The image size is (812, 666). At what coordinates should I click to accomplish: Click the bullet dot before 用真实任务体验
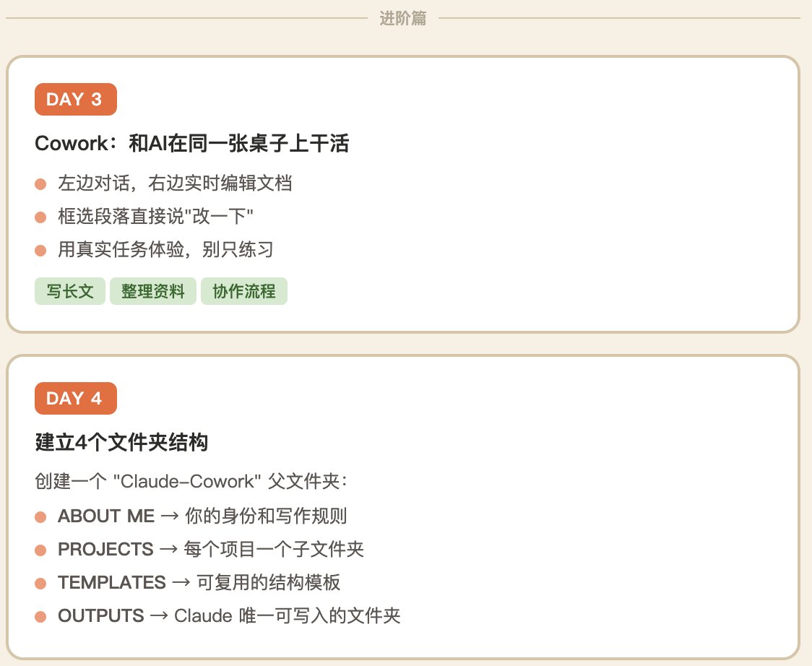tap(40, 251)
